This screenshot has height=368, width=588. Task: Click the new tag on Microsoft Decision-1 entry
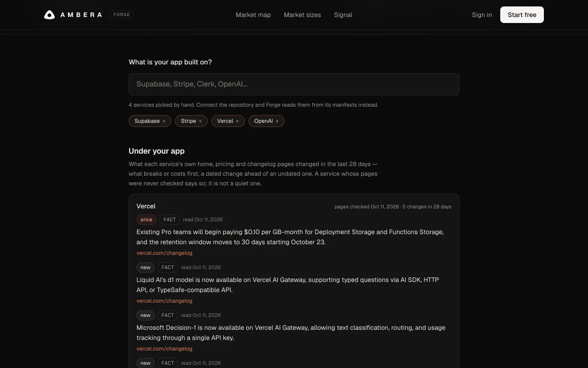click(x=146, y=315)
